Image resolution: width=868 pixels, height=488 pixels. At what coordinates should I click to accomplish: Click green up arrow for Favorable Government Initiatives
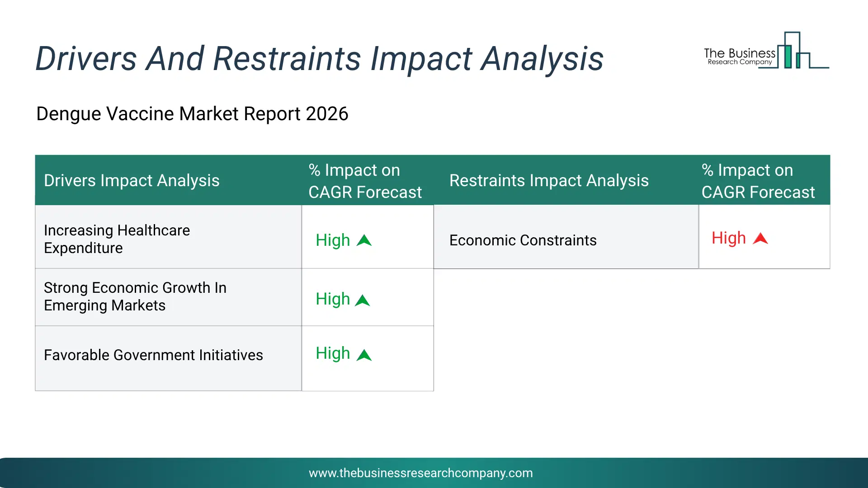tap(364, 355)
